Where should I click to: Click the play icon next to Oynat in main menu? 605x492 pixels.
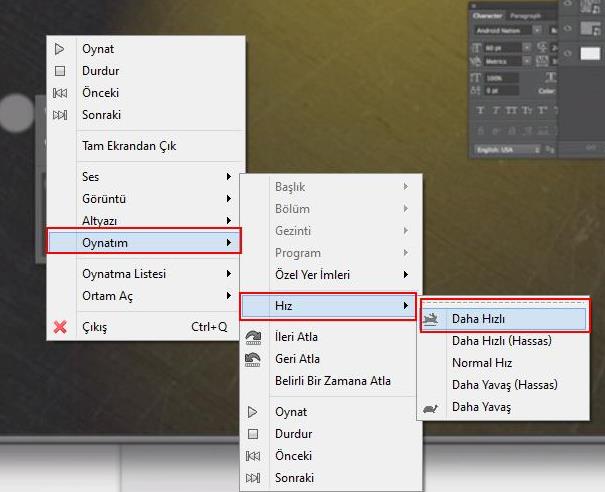coord(59,48)
